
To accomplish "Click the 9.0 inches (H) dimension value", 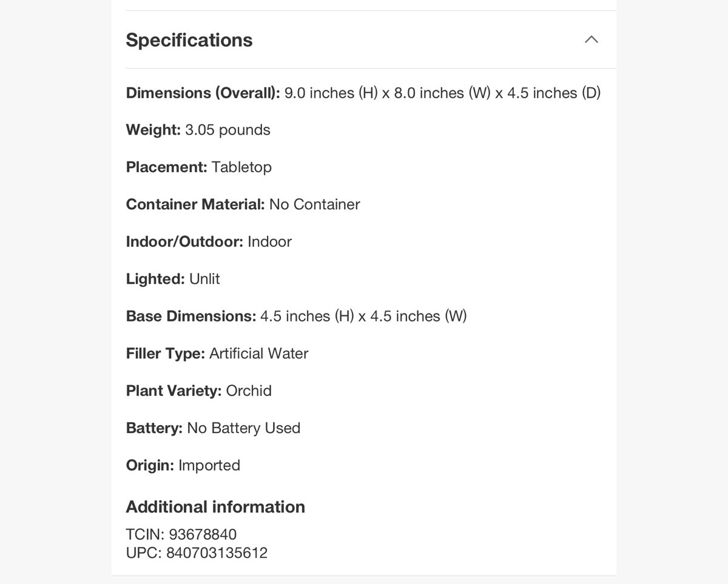I will [331, 93].
